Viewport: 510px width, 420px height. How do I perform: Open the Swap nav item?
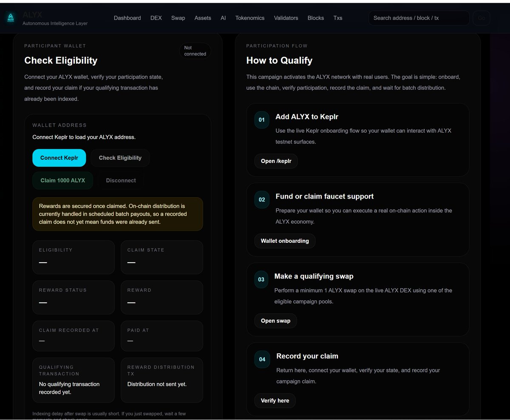click(x=178, y=18)
